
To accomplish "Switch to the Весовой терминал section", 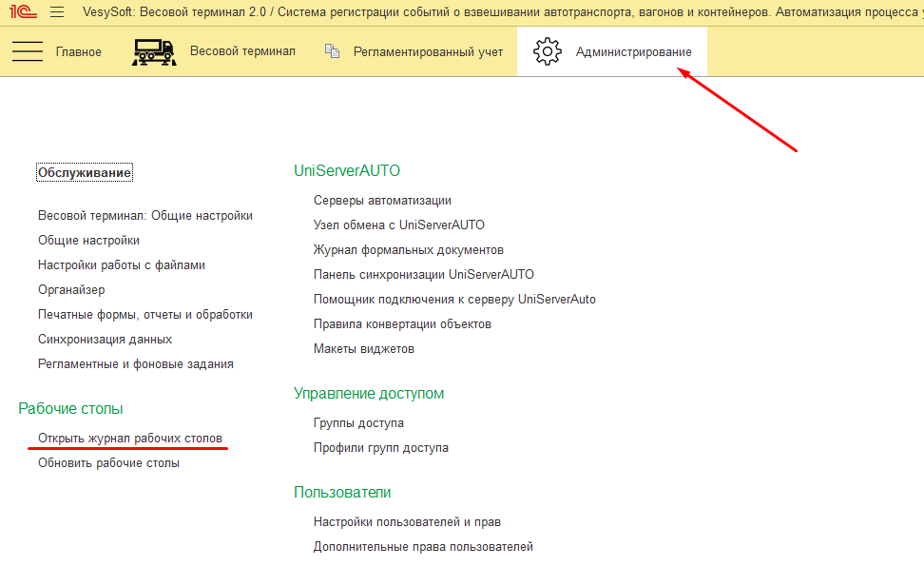I will [242, 51].
